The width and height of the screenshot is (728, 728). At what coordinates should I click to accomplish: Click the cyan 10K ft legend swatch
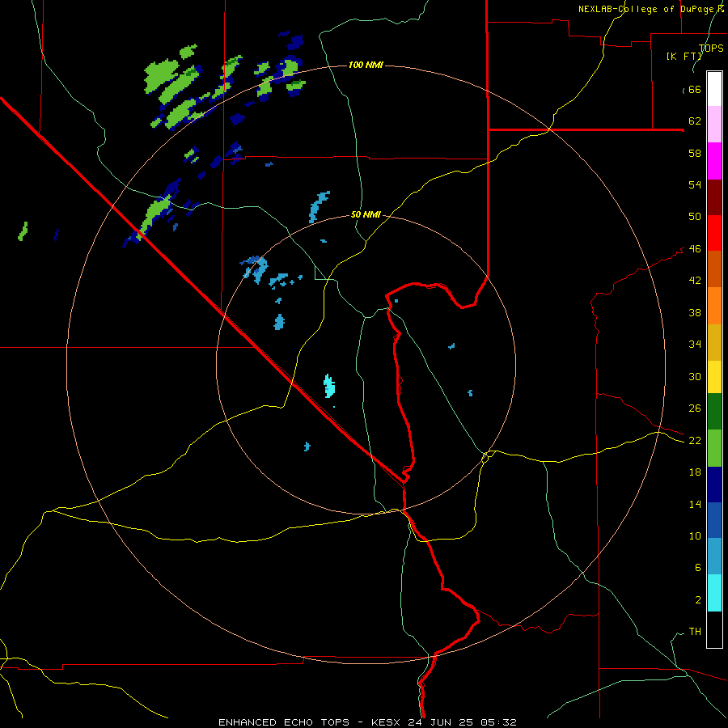tap(714, 593)
